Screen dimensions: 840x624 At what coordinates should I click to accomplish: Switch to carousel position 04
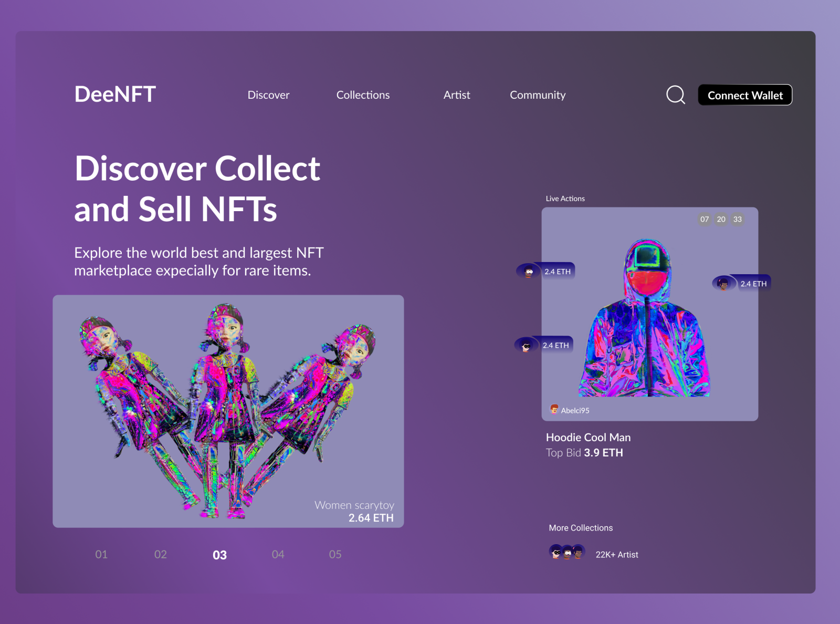[x=278, y=554]
